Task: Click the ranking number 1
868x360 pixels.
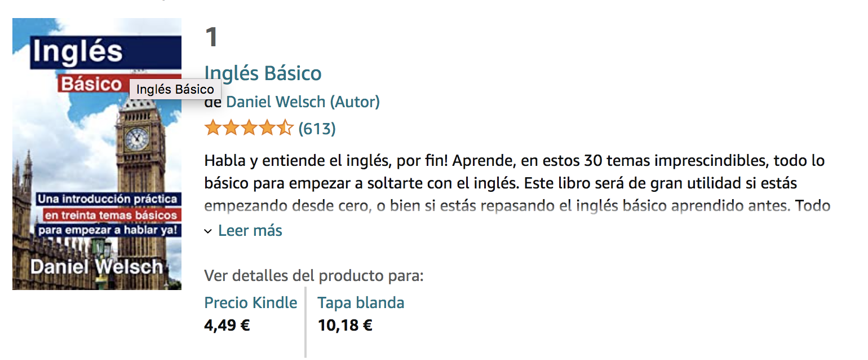Action: pos(211,37)
